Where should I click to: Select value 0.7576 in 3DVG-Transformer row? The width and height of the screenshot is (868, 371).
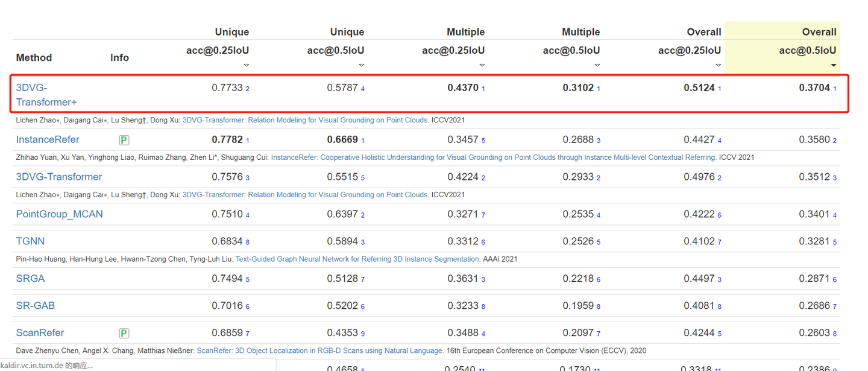pos(227,177)
